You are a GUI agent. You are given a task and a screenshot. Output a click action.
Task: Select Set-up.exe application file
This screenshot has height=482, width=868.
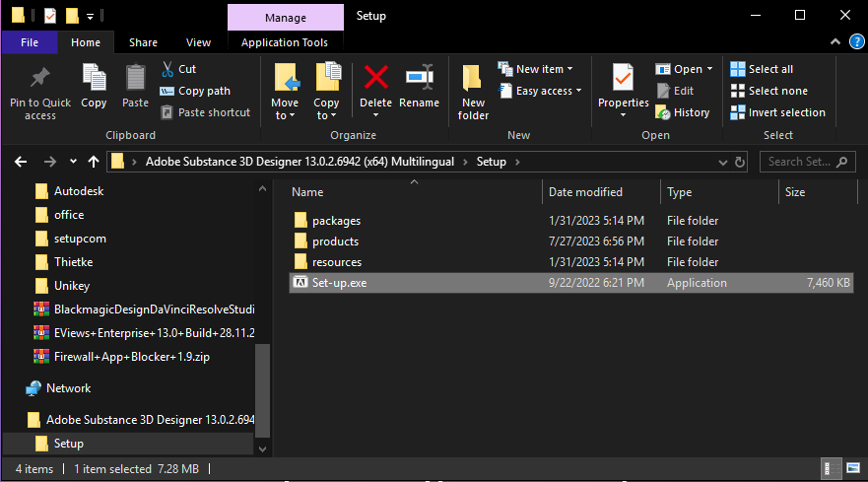(x=570, y=283)
